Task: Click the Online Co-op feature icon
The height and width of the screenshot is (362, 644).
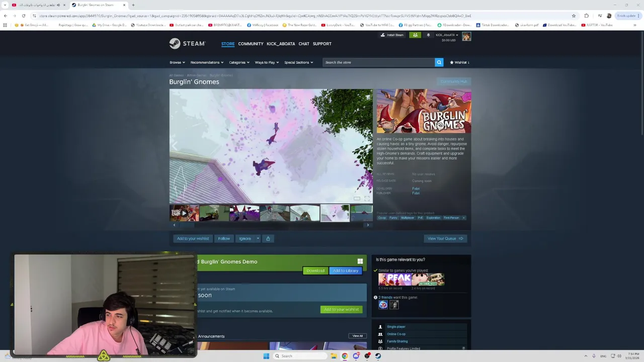Action: (380, 334)
